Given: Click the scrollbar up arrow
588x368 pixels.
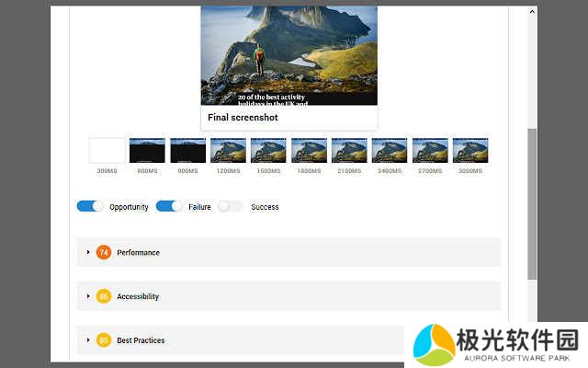Looking at the screenshot, I should coord(532,11).
